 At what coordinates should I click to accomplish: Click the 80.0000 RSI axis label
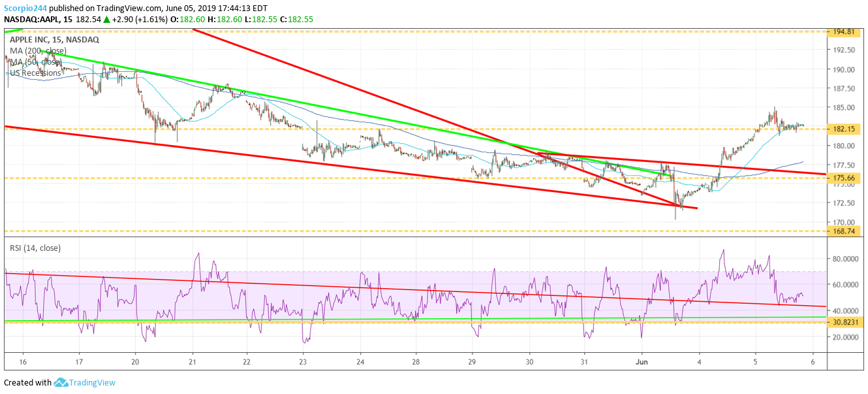coord(847,259)
